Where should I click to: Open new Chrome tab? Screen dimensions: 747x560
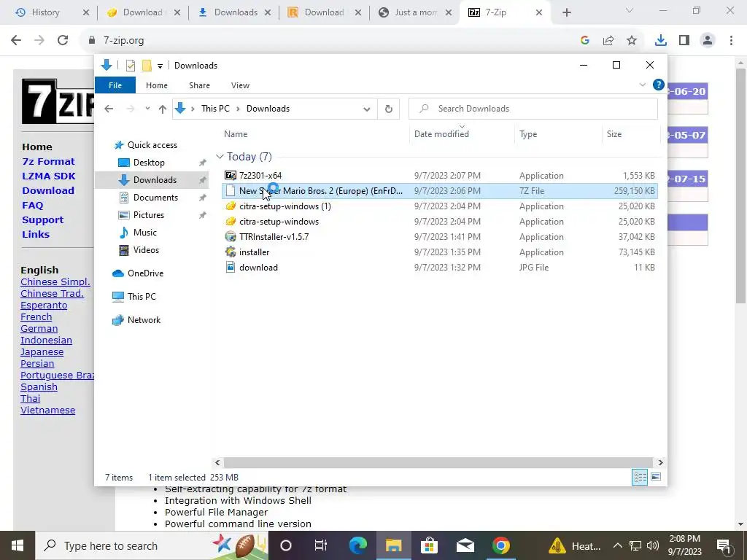click(x=566, y=12)
